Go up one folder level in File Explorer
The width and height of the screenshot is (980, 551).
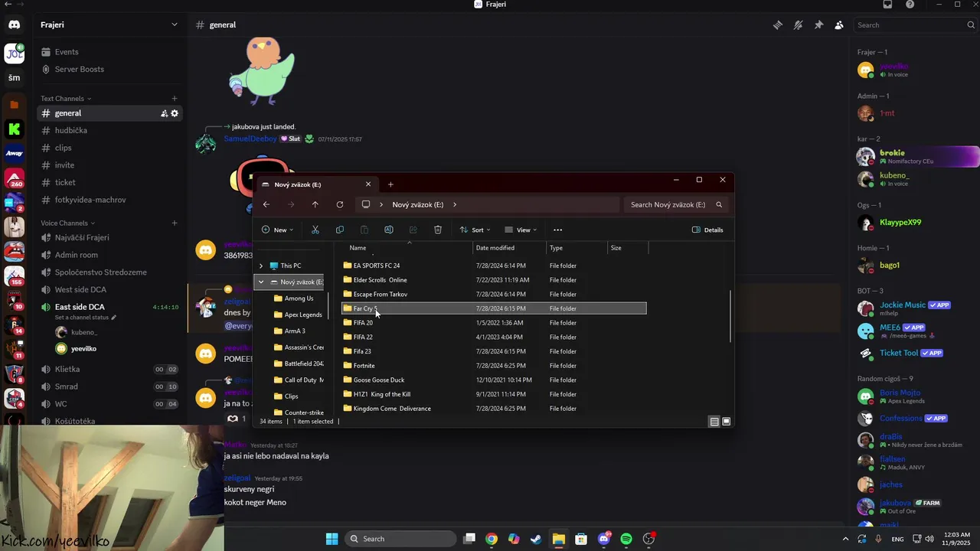tap(315, 204)
